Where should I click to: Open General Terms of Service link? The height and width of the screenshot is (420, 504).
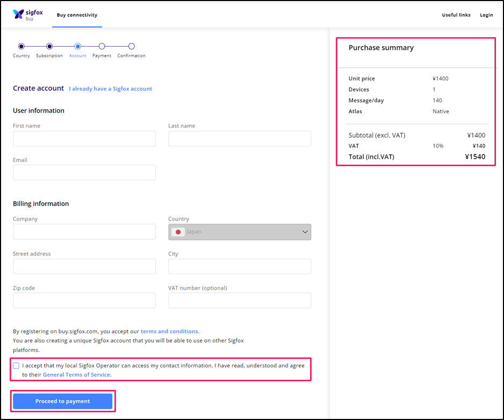(x=77, y=374)
